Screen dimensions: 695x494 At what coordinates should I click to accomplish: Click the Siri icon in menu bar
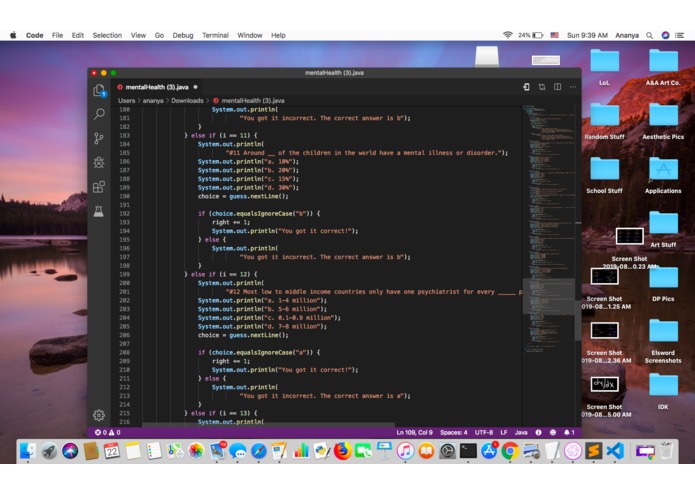(665, 35)
